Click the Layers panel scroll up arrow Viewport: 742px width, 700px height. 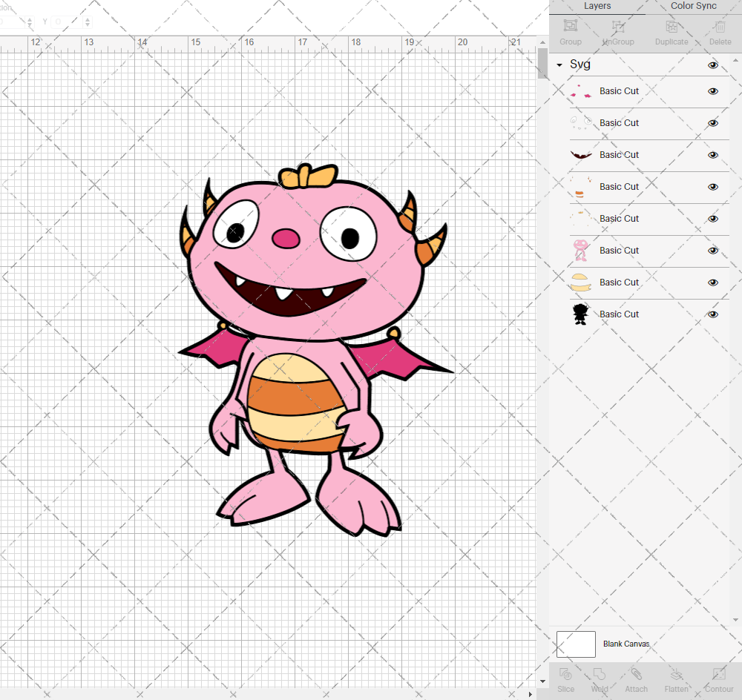click(x=735, y=61)
